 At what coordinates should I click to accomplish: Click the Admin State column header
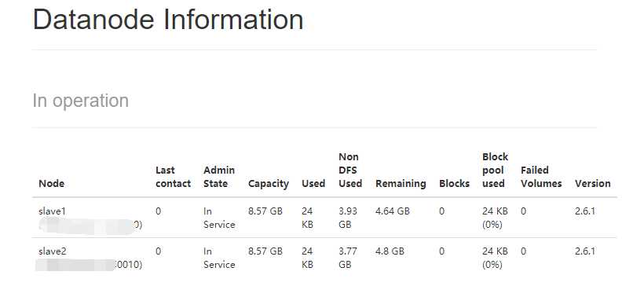click(219, 177)
